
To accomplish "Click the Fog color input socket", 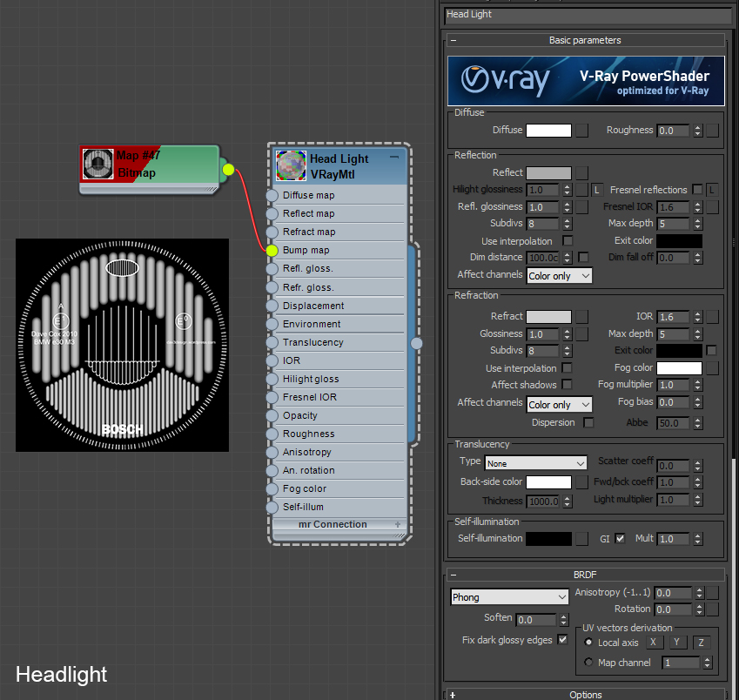I will (x=272, y=488).
